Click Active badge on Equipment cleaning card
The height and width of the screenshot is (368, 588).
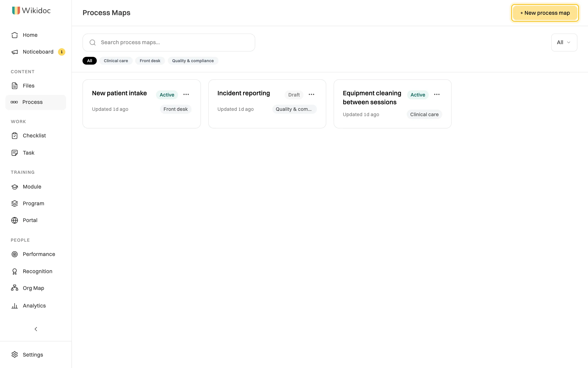pyautogui.click(x=418, y=95)
